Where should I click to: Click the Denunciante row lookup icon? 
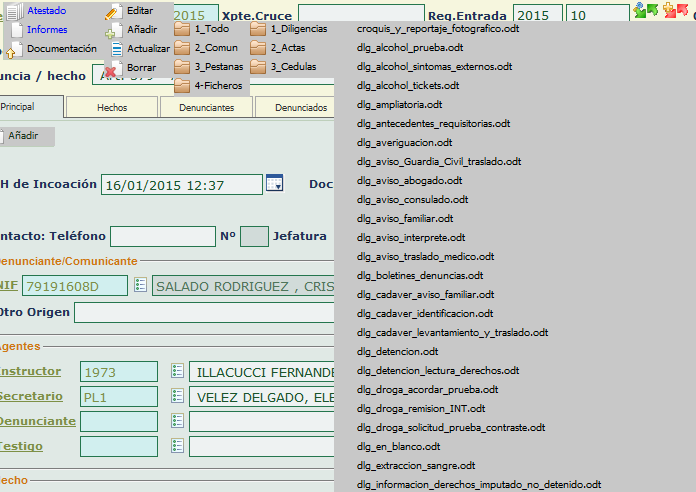tap(178, 421)
